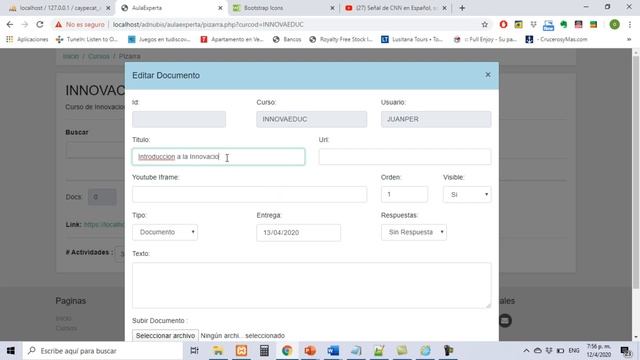This screenshot has width=640, height=360.
Task: Switch to the Señal de CNN YouTube tab
Action: point(395,8)
